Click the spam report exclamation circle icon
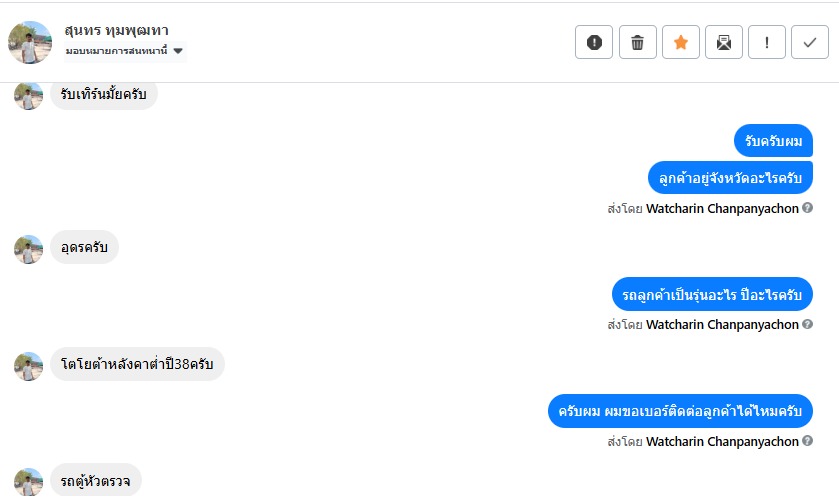The width and height of the screenshot is (839, 501). (594, 42)
